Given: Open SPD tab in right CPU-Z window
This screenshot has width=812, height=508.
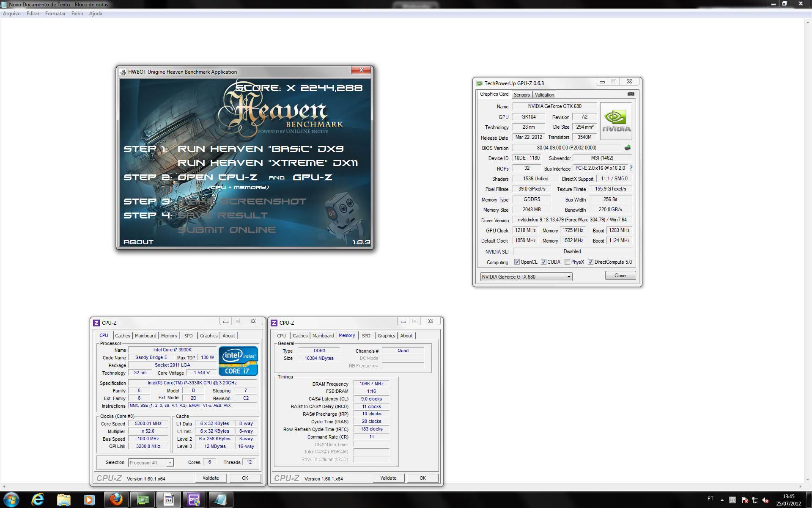Looking at the screenshot, I should click(x=366, y=336).
